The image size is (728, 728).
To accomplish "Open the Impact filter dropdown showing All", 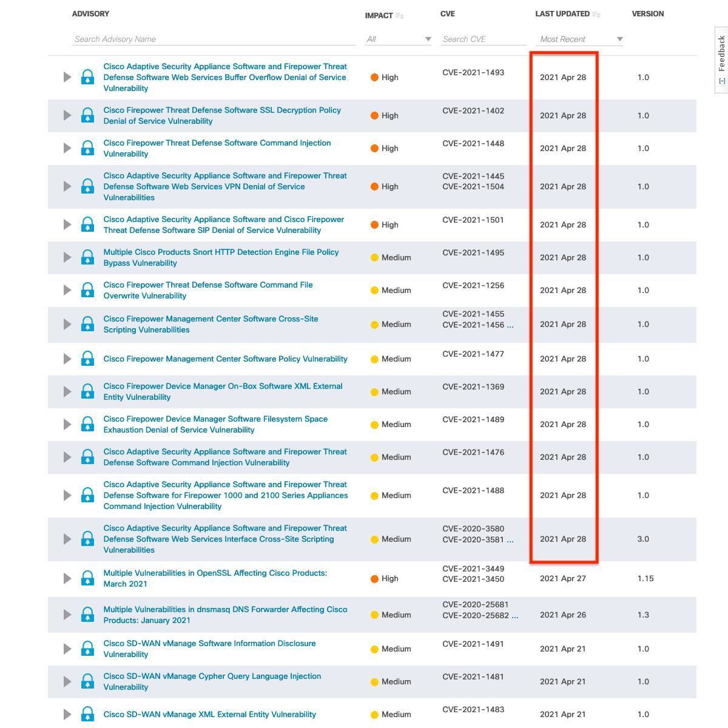I will point(399,39).
